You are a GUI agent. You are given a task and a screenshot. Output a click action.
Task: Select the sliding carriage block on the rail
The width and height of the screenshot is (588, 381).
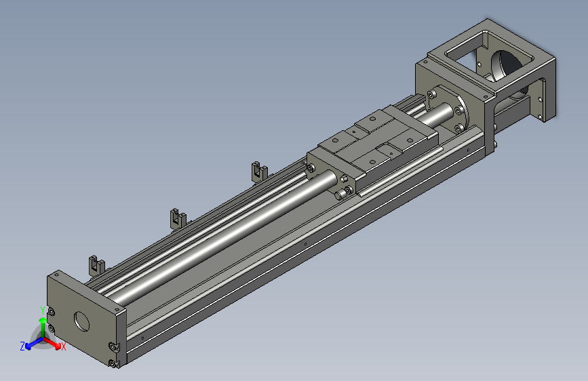372,149
